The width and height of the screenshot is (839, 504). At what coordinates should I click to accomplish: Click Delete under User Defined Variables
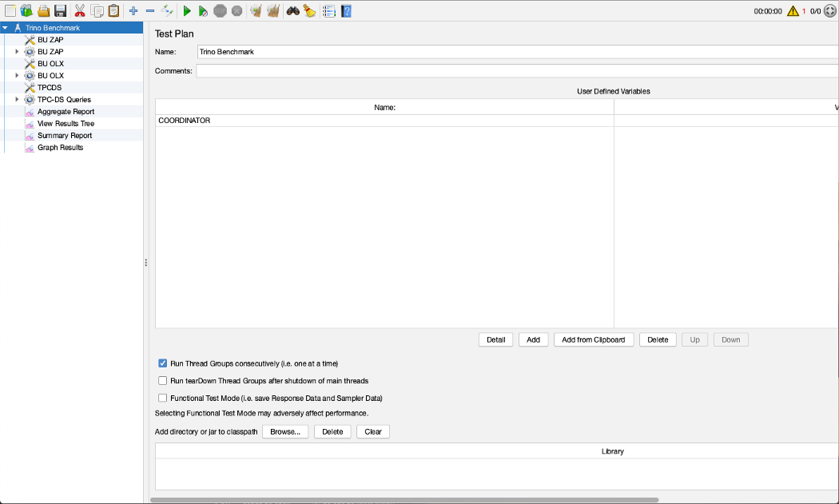(x=658, y=339)
